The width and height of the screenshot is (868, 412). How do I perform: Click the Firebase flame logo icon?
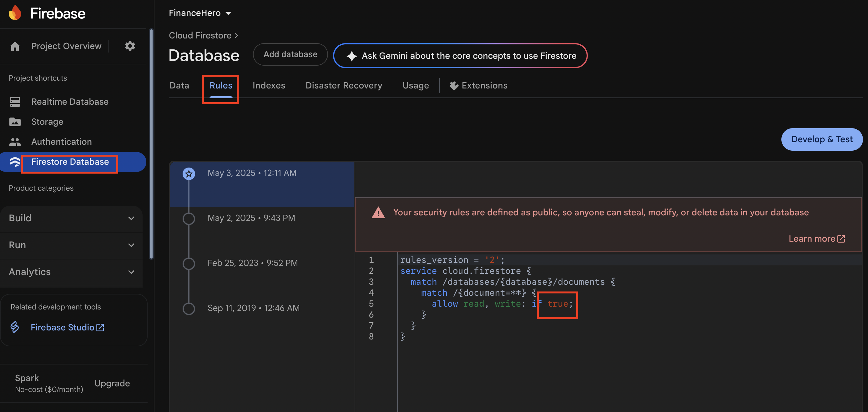pyautogui.click(x=15, y=13)
